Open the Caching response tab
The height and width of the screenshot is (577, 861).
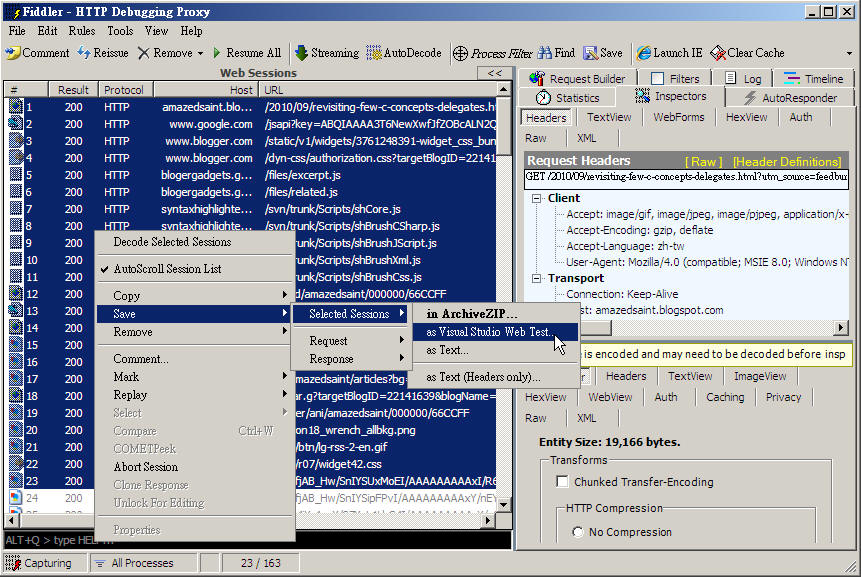point(725,397)
